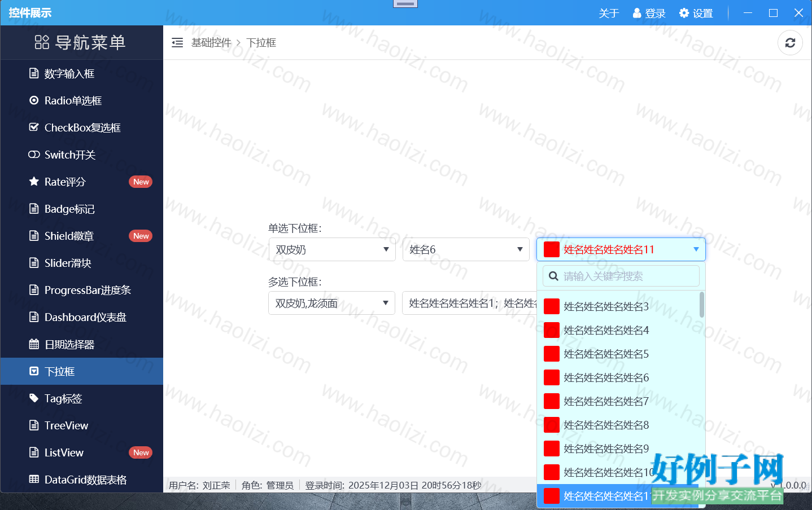
Task: Click the ListView document icon
Action: tap(34, 452)
